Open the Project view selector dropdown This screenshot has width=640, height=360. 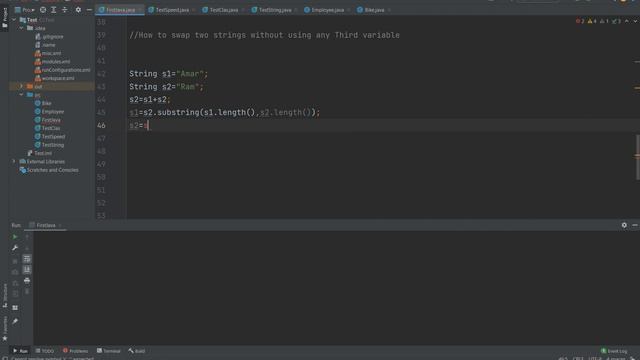point(25,10)
